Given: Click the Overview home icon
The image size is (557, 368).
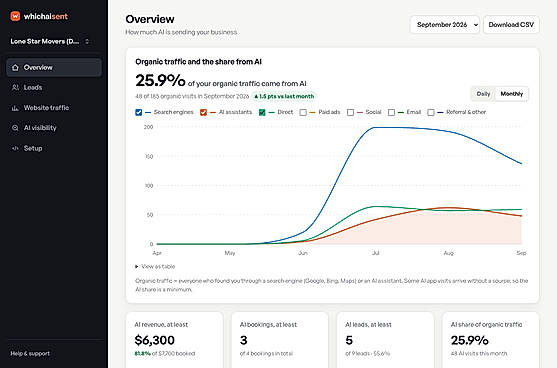Looking at the screenshot, I should click(15, 67).
